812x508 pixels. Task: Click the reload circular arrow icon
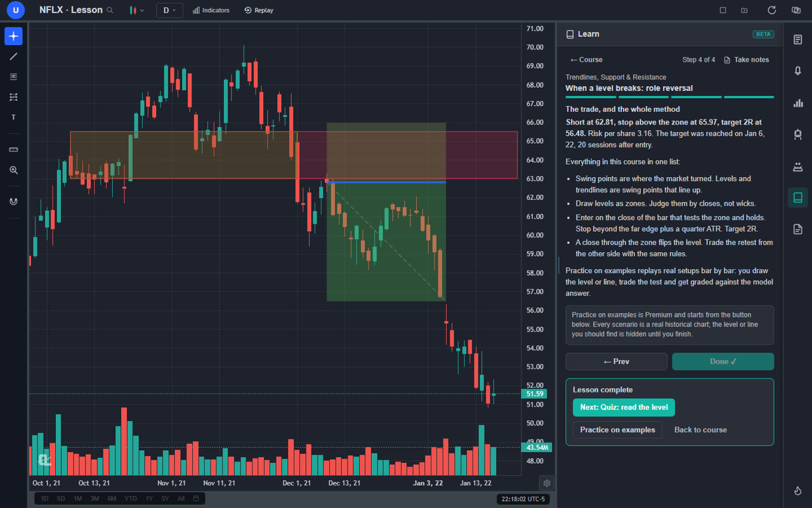[772, 10]
